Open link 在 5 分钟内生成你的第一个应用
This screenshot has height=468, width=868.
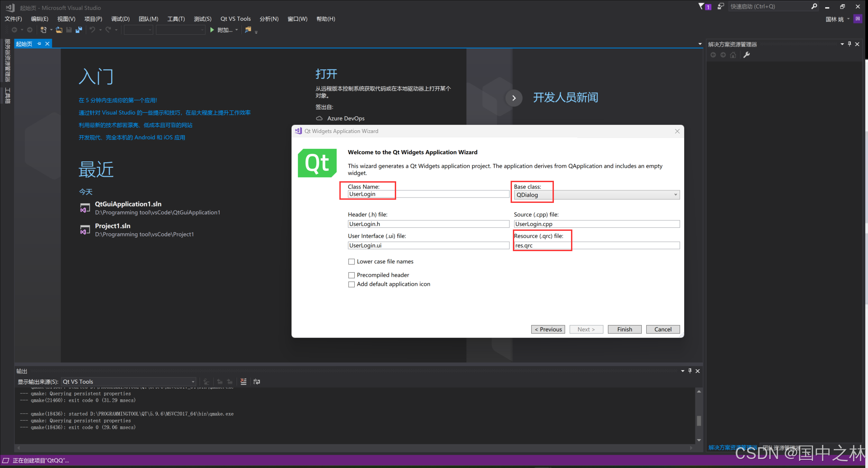pyautogui.click(x=118, y=100)
